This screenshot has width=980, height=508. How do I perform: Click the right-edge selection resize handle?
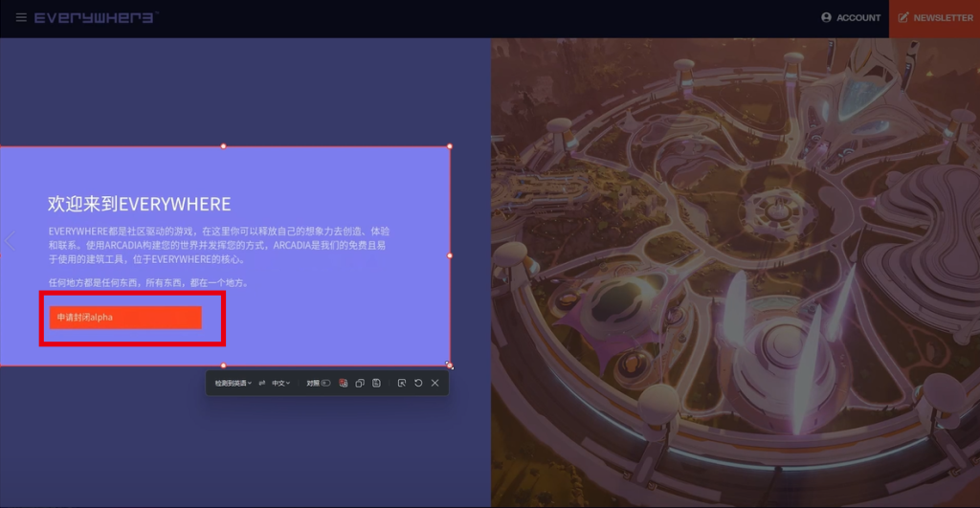point(450,255)
